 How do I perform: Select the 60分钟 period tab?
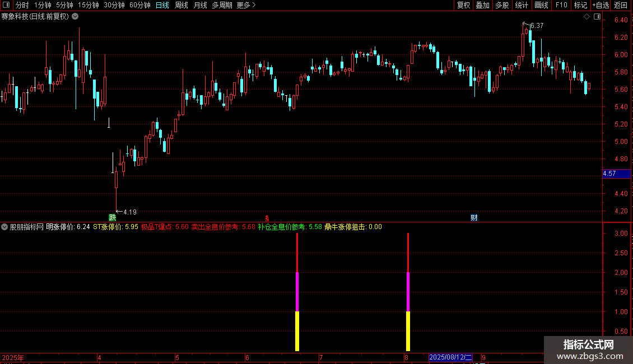(x=139, y=5)
